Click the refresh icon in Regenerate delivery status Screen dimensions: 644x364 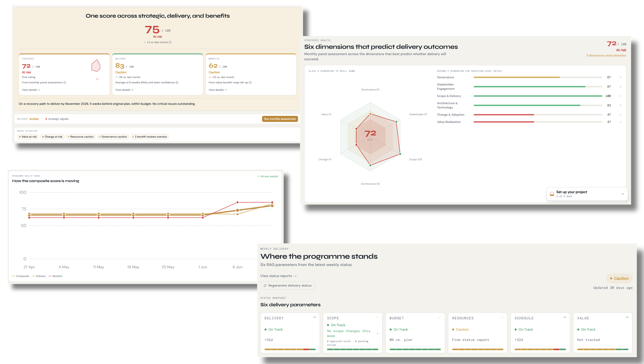265,285
